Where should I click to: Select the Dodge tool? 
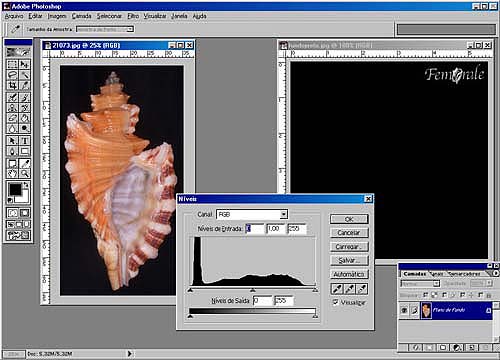[x=25, y=128]
